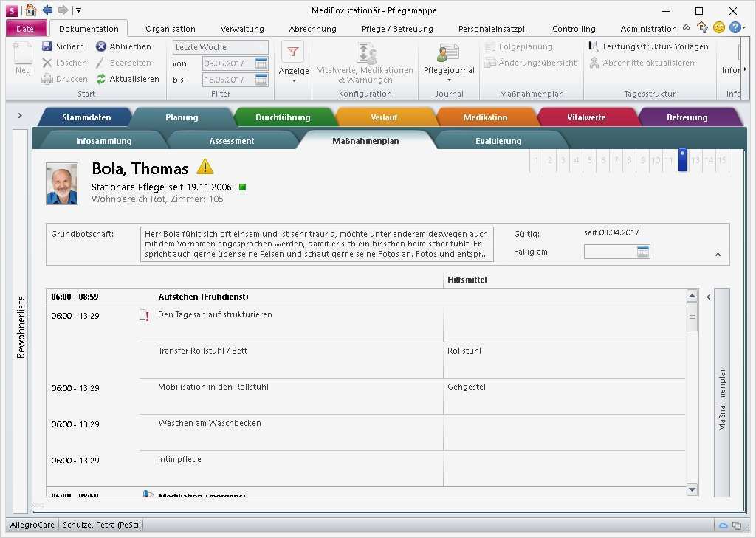The height and width of the screenshot is (538, 756).
Task: Click the house icon next to smiley
Action: coord(703,28)
